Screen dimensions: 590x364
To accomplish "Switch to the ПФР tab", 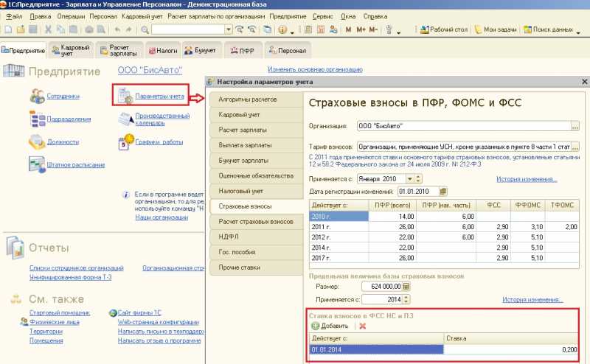I will point(243,51).
